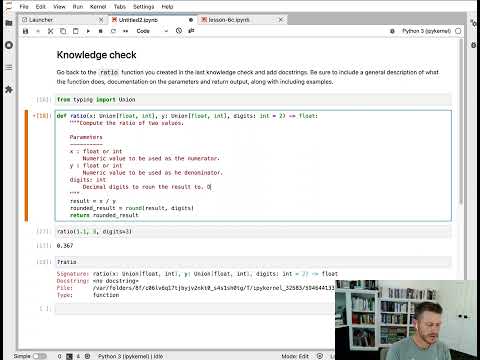
Task: Click Python 3 (ipykernel) | Idle status
Action: [130, 356]
